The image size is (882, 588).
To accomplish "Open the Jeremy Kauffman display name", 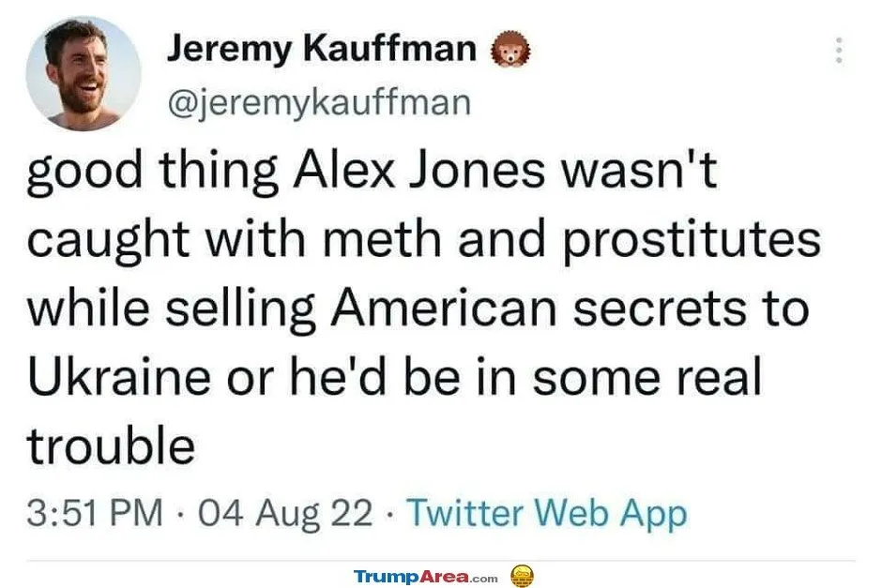I will coord(321,48).
